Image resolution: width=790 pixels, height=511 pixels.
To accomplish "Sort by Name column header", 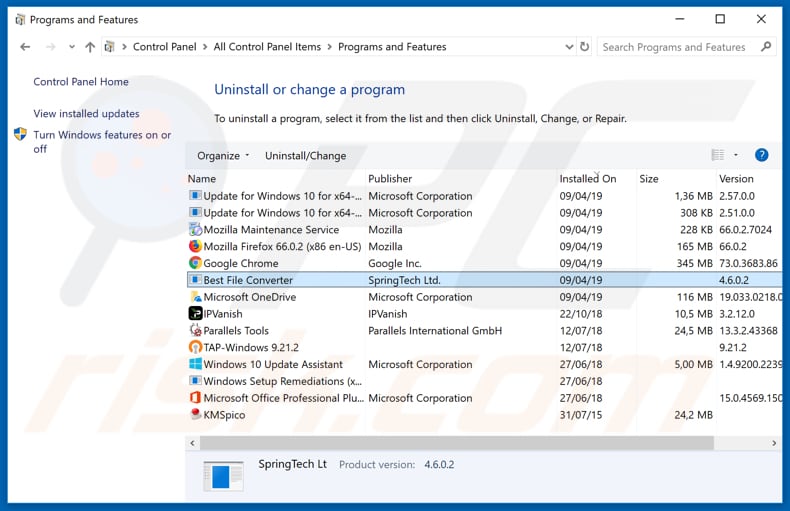I will coord(202,179).
